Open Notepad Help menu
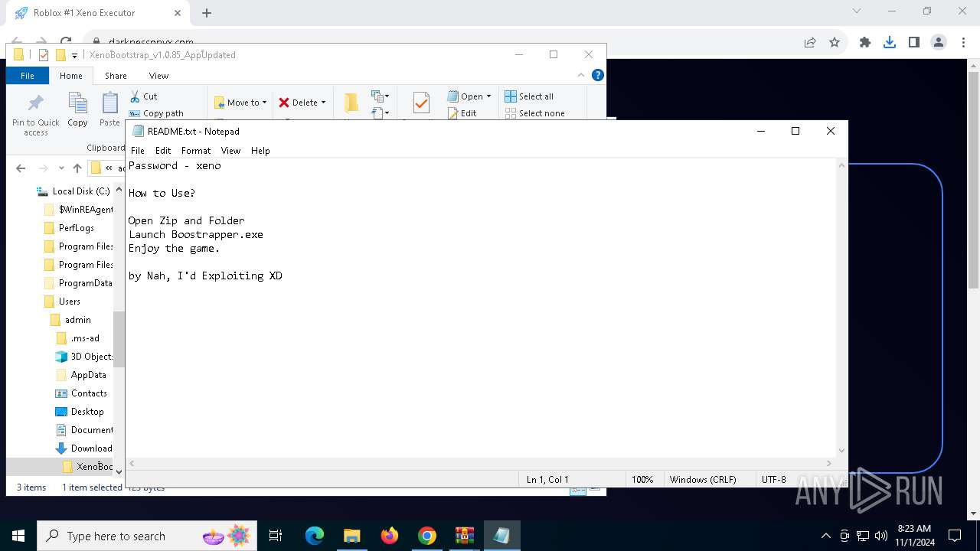The height and width of the screenshot is (551, 980). pos(260,151)
